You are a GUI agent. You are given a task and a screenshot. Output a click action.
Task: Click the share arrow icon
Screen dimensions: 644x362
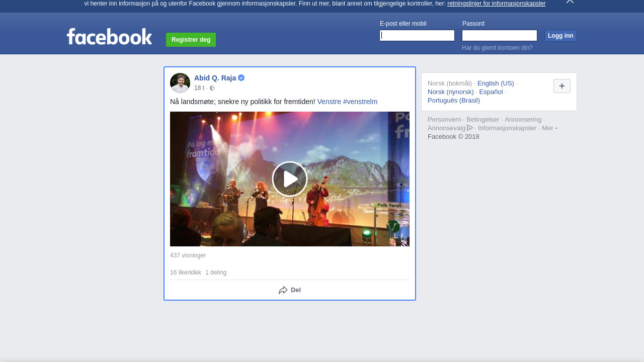283,290
